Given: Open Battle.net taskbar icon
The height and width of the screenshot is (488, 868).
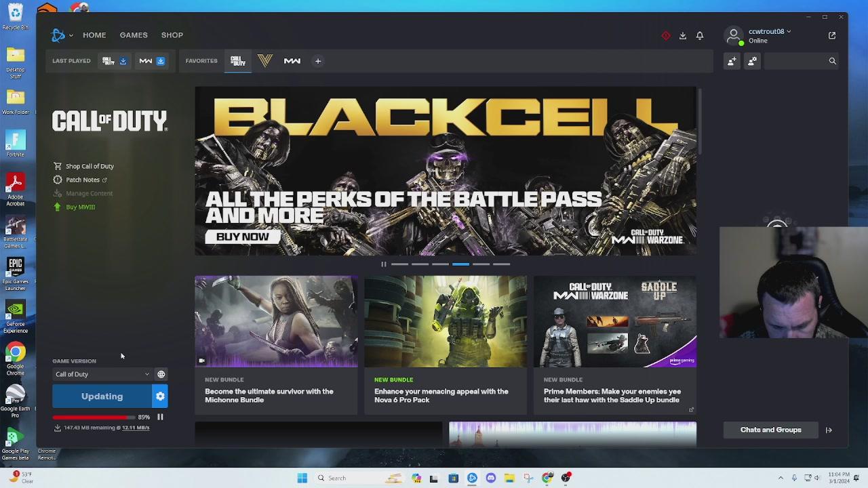Looking at the screenshot, I should pos(472,478).
